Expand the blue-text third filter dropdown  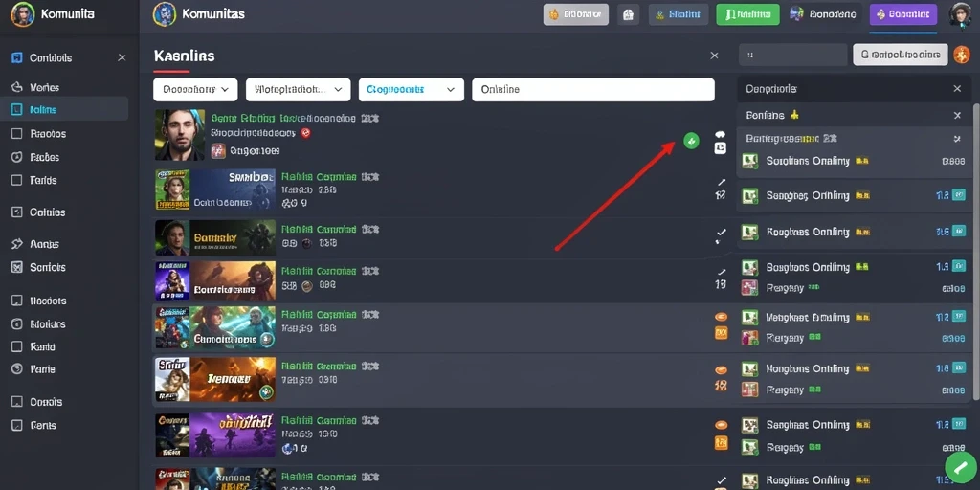[412, 89]
